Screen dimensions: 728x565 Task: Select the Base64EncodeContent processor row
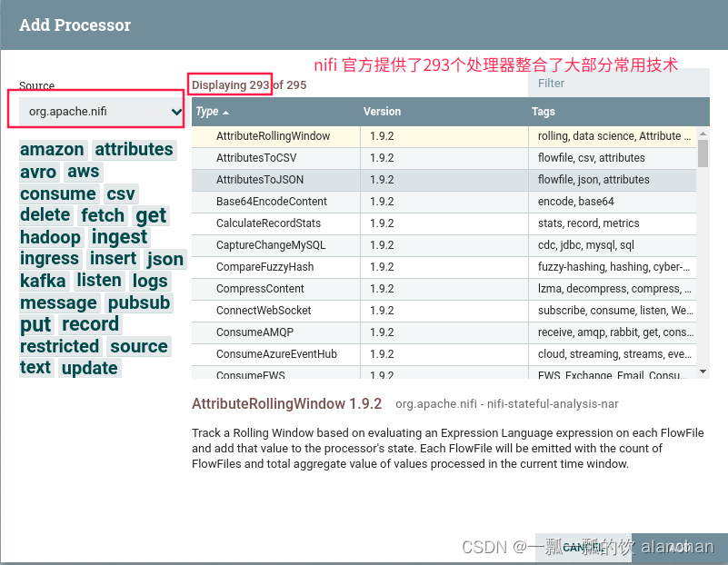[x=444, y=202]
